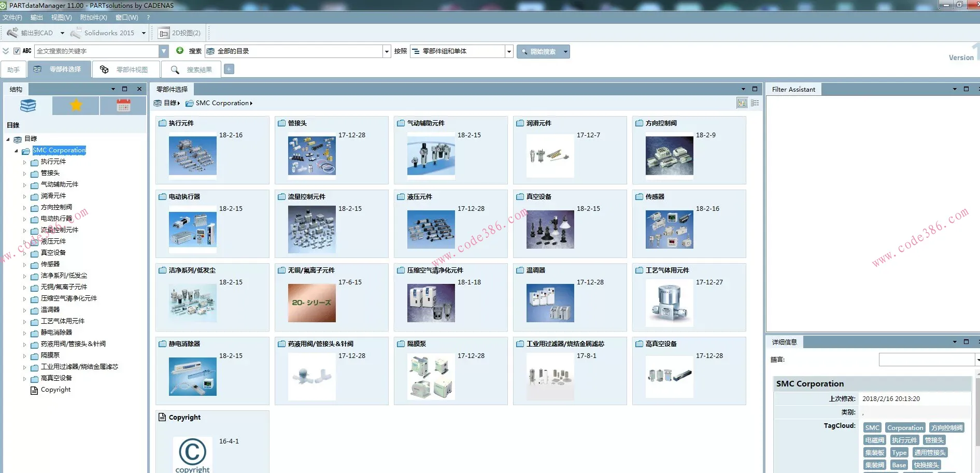Click the export to CAD icon

pos(12,33)
